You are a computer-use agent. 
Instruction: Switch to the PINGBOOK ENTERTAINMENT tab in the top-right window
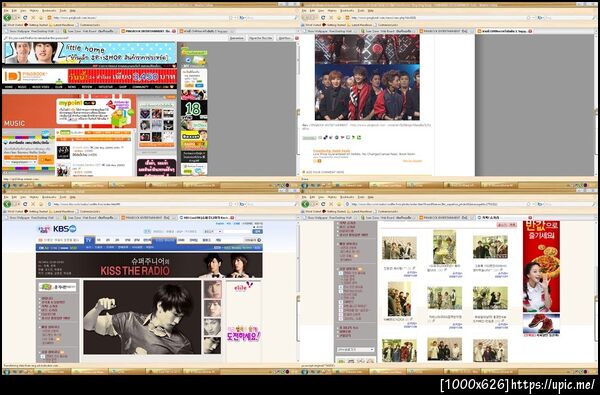coord(446,31)
